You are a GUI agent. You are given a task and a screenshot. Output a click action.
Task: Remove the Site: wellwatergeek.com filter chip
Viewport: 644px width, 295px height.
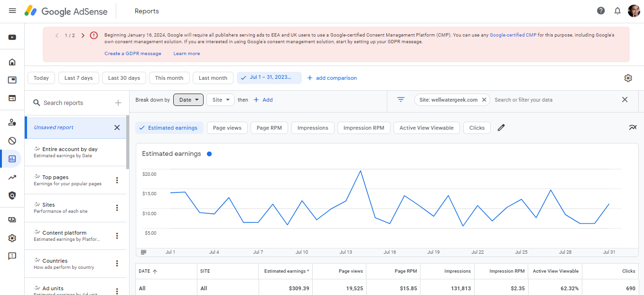[484, 100]
